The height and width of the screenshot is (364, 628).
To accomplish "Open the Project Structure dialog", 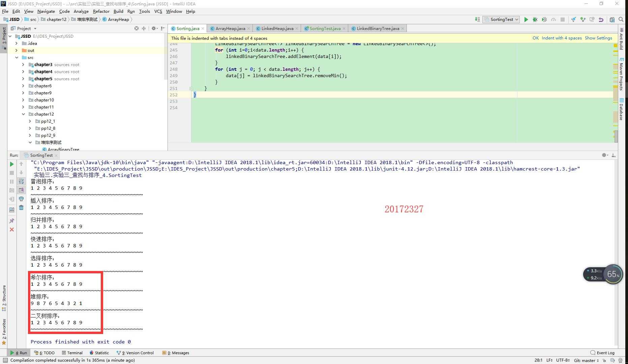I will (x=612, y=20).
